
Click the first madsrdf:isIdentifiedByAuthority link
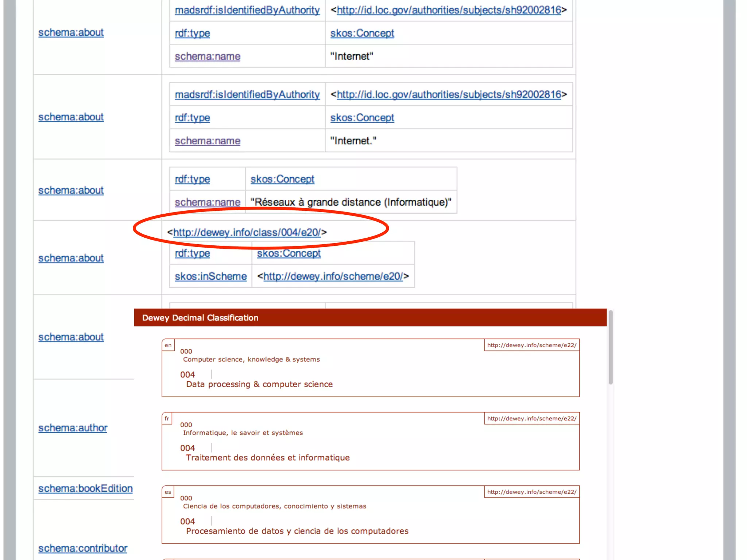tap(247, 10)
